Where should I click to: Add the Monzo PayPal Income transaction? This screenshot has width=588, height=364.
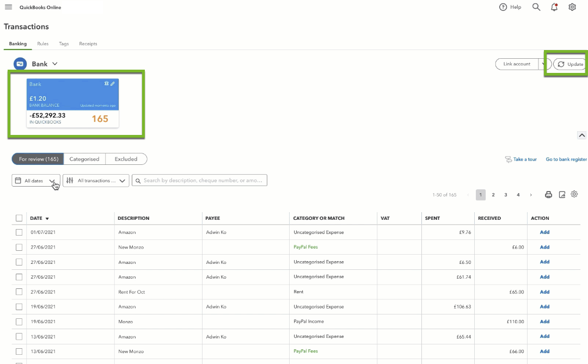point(544,322)
